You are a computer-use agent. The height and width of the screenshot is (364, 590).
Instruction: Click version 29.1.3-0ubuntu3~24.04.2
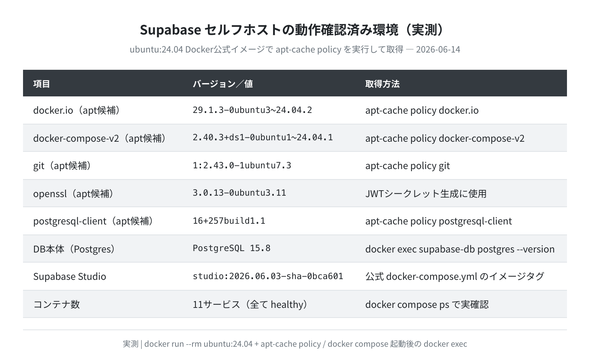pos(252,110)
